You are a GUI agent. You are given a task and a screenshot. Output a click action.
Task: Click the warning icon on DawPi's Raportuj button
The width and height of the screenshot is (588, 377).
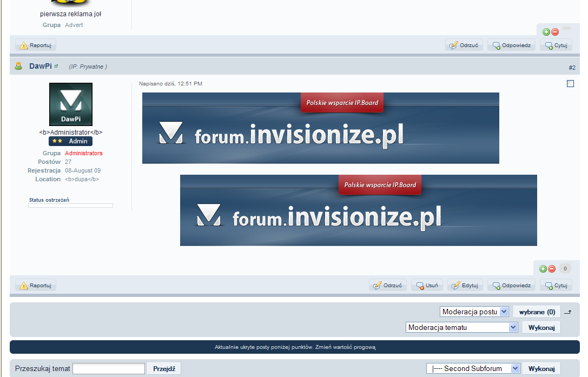(24, 286)
